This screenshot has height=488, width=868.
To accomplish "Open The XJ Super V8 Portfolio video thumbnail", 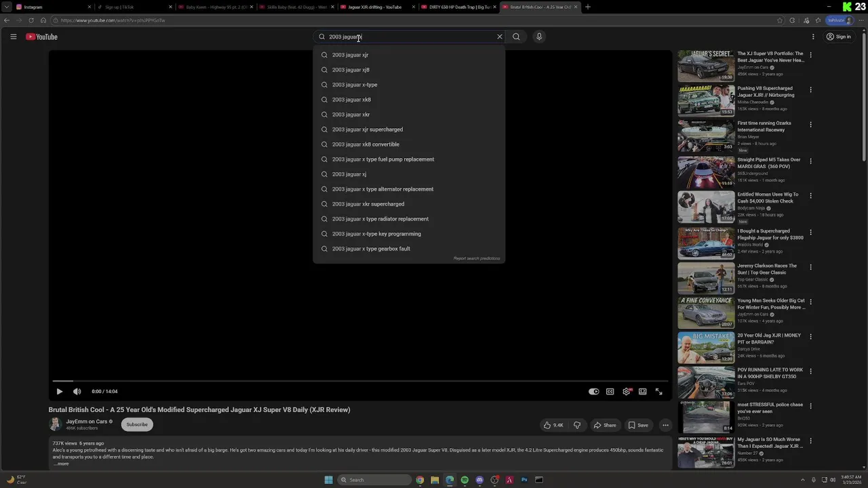I will 706,66.
